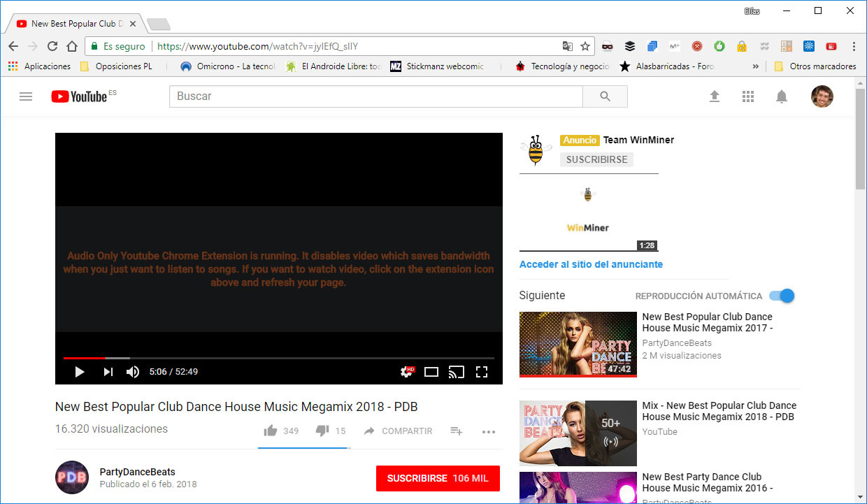Screen dimensions: 867x504
Task: Open YouTube notifications bell
Action: pos(782,96)
